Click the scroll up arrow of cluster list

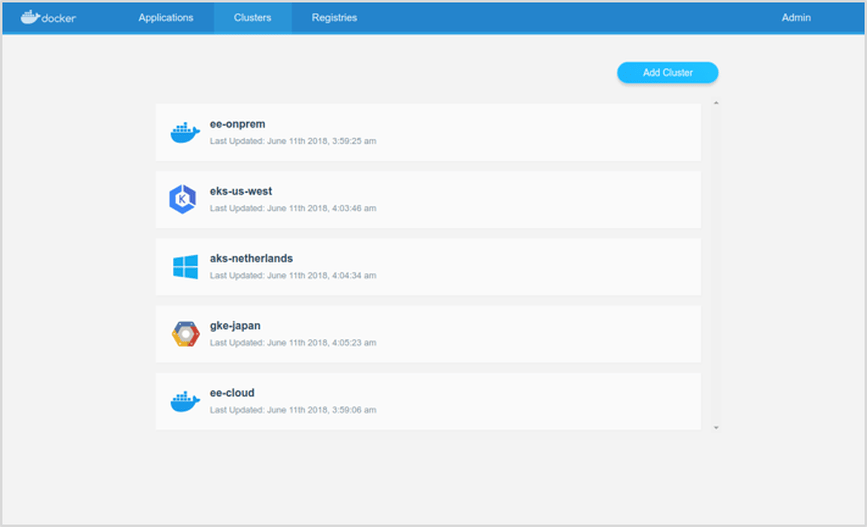[x=716, y=103]
